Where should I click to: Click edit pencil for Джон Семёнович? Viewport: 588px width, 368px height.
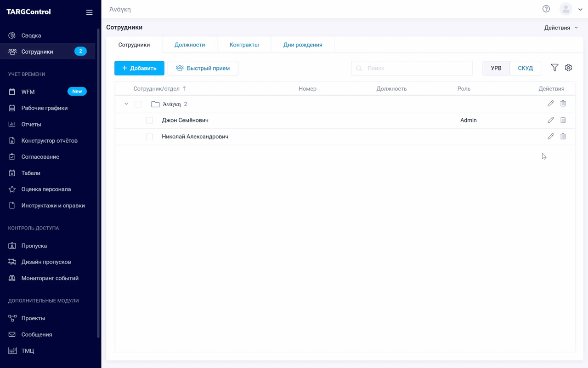550,120
